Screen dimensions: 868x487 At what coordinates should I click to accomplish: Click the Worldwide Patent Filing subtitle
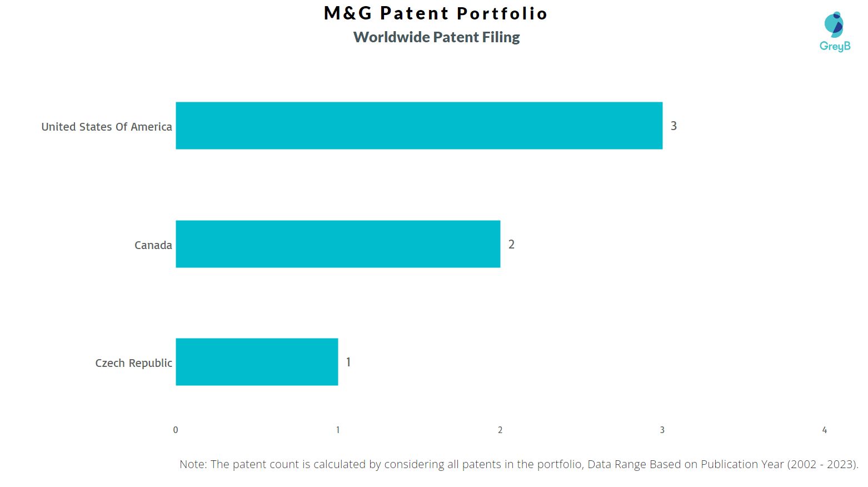pyautogui.click(x=437, y=37)
